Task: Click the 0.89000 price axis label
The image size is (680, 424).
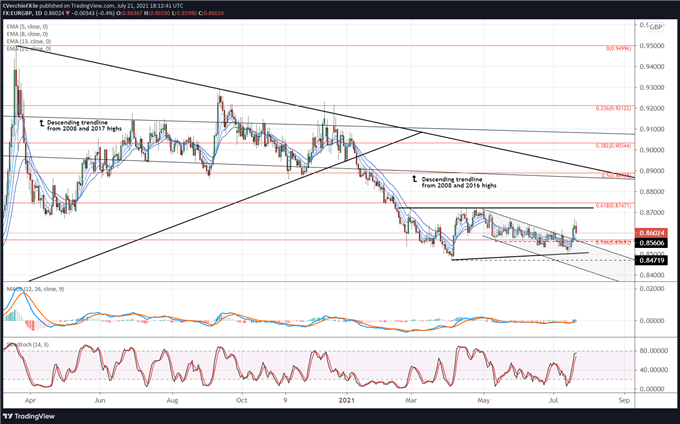Action: tap(651, 171)
